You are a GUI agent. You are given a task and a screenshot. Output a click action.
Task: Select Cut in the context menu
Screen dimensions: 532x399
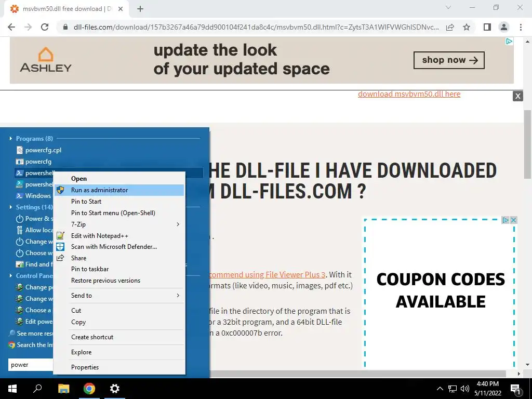119,311
